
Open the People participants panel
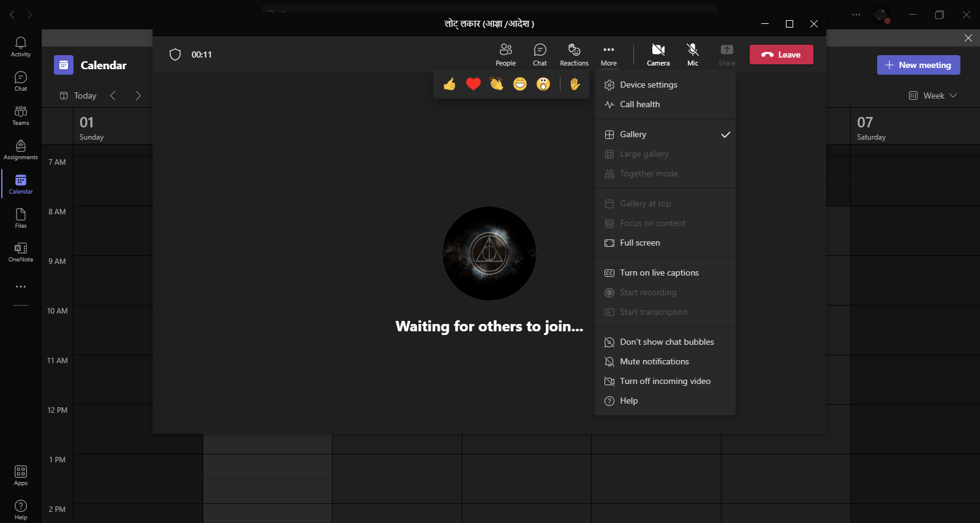click(x=505, y=55)
